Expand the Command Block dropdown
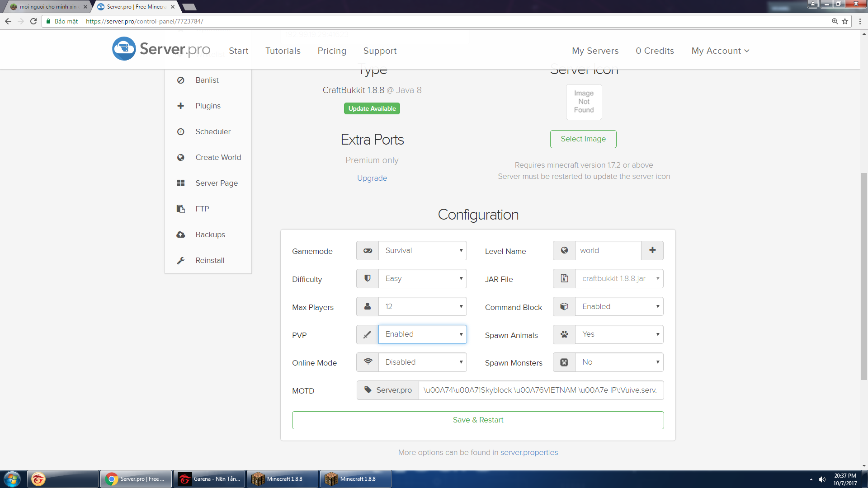The height and width of the screenshot is (488, 868). (619, 306)
